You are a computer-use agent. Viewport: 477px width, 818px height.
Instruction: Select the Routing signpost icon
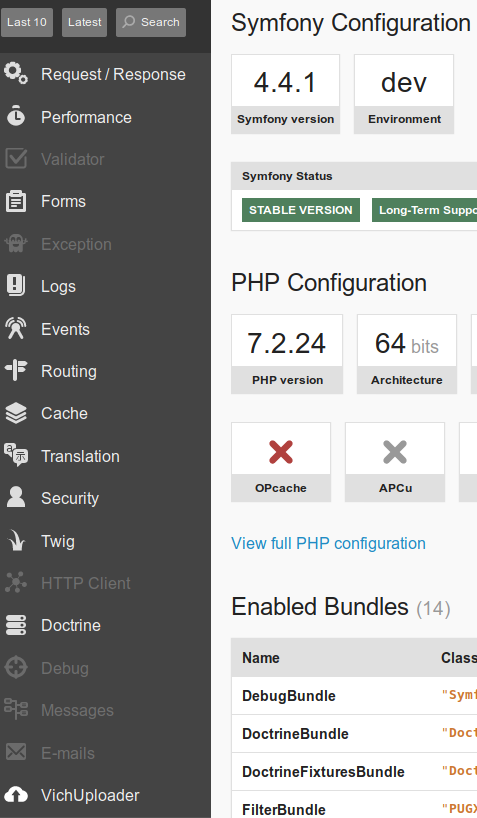16,370
